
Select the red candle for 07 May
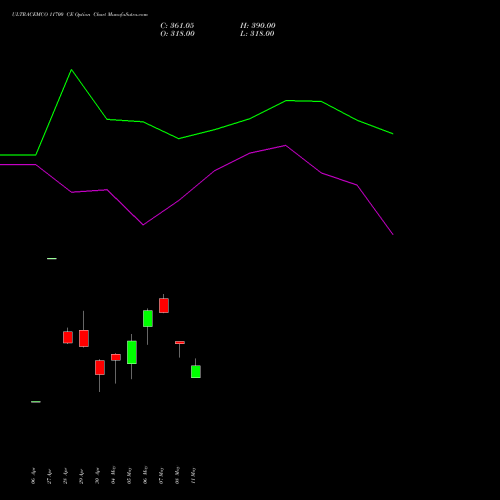coord(164,305)
